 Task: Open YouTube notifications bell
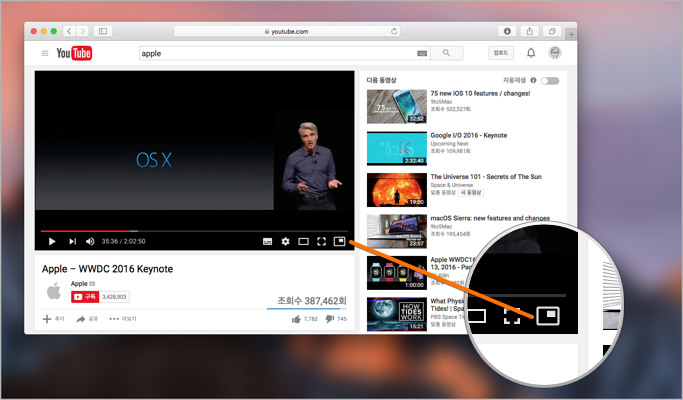pyautogui.click(x=531, y=53)
